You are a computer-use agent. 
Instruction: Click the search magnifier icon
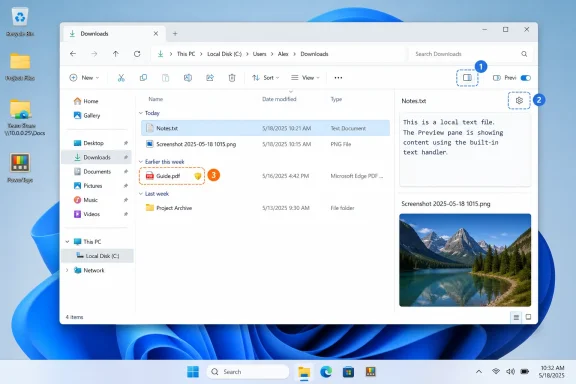point(524,54)
